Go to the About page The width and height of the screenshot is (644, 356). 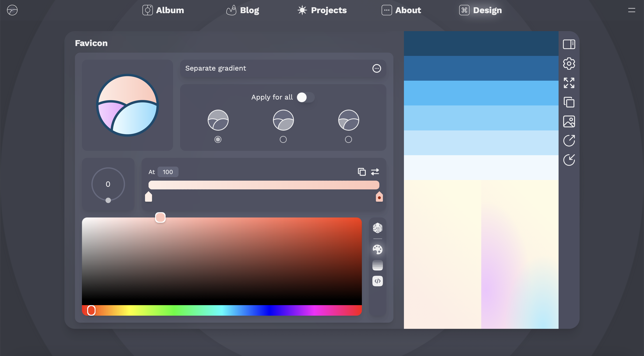coord(401,10)
